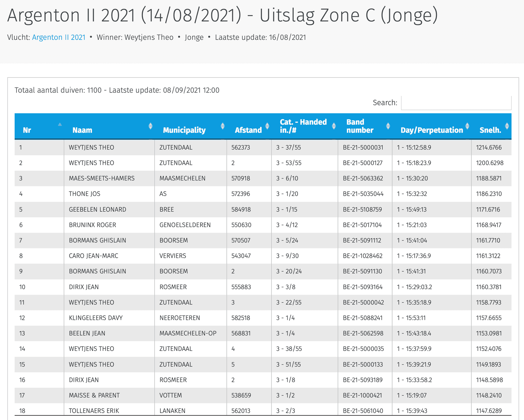This screenshot has height=420, width=524.
Task: Click the Municipality column sort icon
Action: pyautogui.click(x=222, y=126)
